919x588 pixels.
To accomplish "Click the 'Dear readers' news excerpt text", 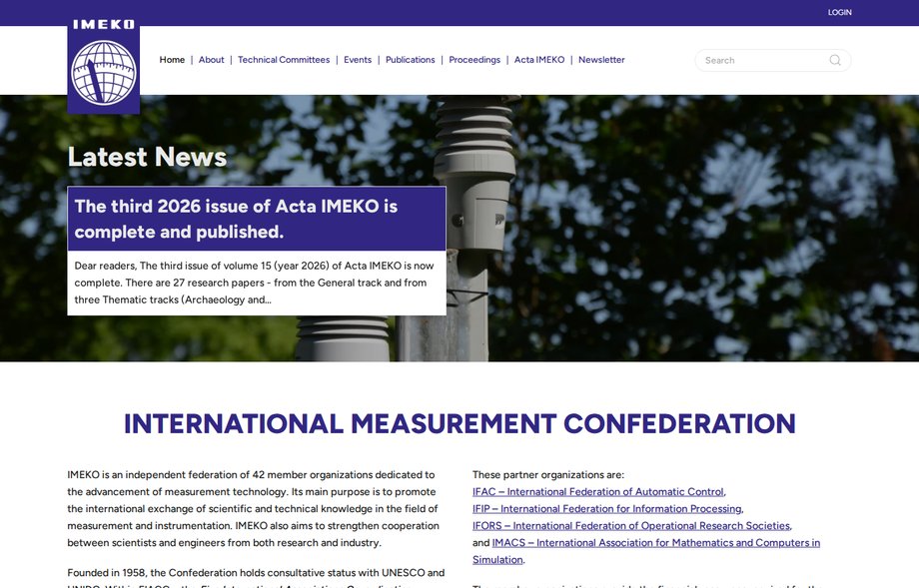I will pyautogui.click(x=257, y=283).
